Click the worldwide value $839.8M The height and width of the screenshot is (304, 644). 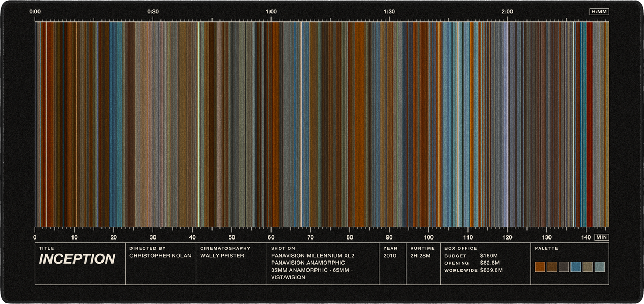click(492, 270)
